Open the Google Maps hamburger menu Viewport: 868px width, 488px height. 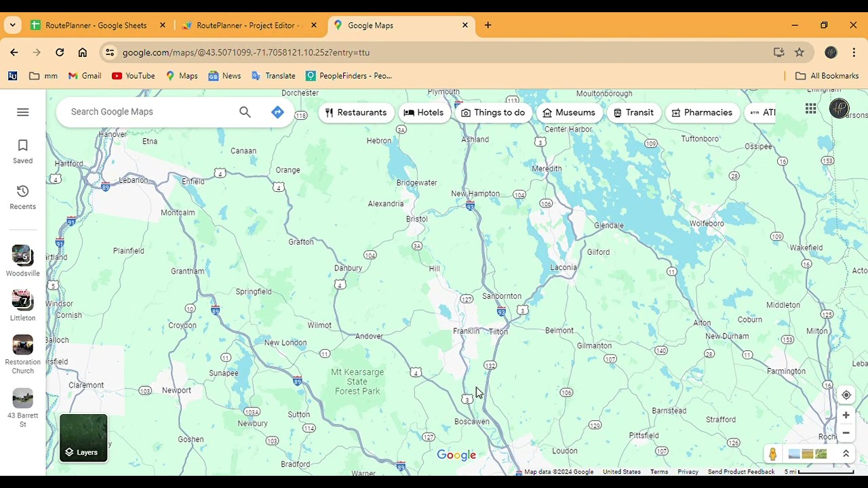(22, 112)
